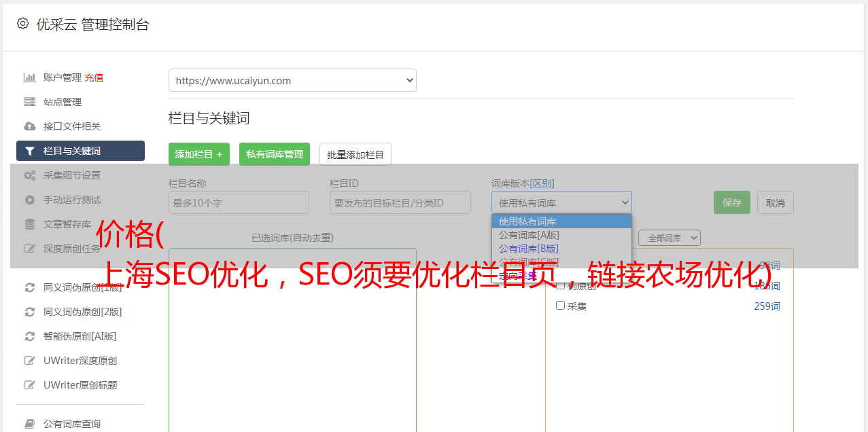
Task: Click the 批量添加栏目 button
Action: [355, 154]
